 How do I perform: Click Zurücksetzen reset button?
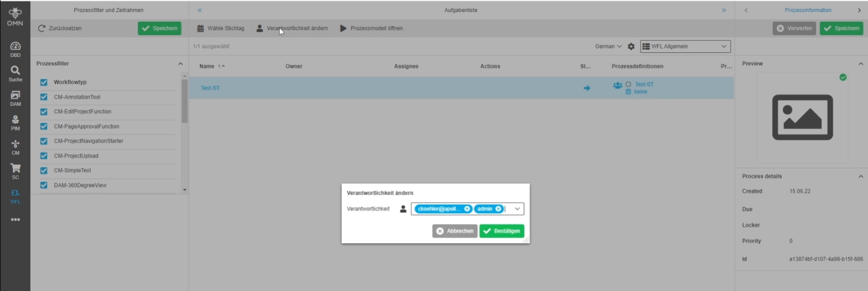[x=60, y=28]
